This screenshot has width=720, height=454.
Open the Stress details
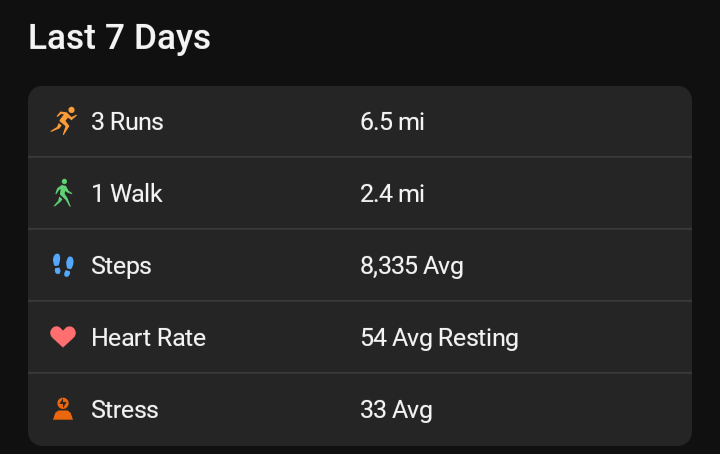[x=125, y=409]
